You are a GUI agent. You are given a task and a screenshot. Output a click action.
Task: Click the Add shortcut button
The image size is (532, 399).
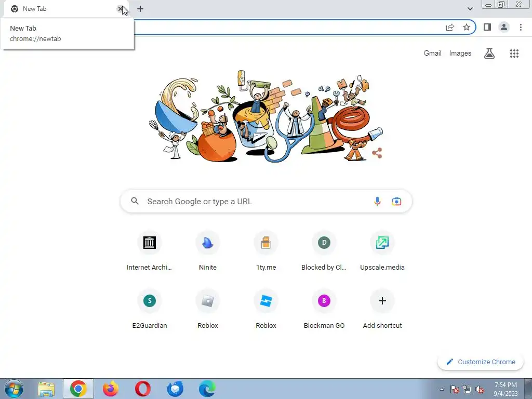click(382, 310)
